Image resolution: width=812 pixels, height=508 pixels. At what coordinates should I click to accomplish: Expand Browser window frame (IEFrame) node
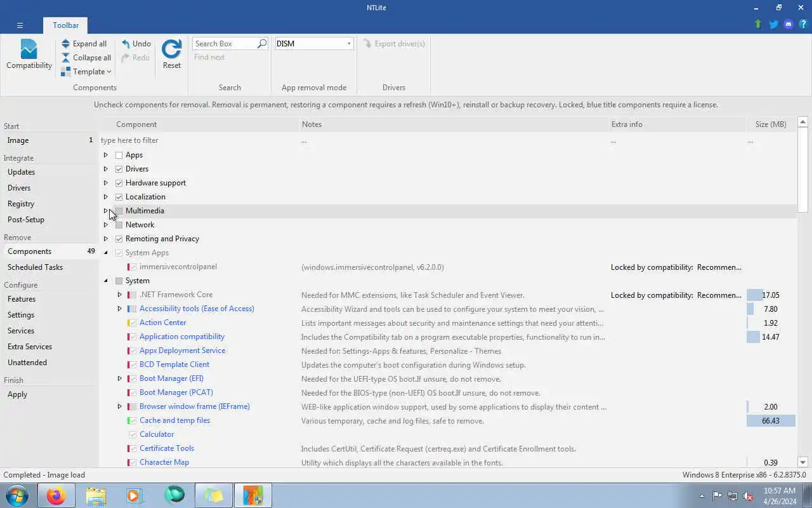[120, 406]
